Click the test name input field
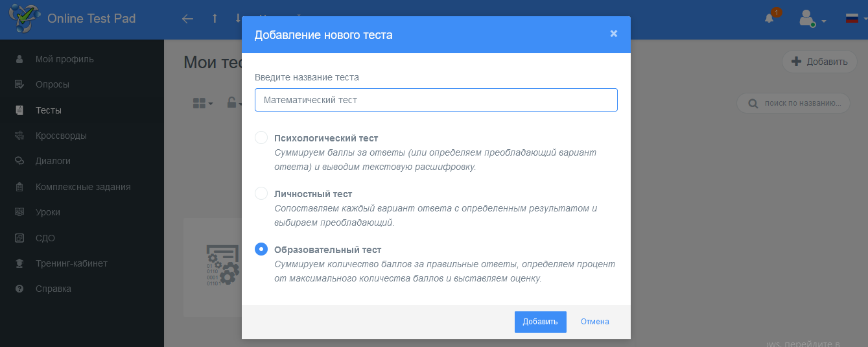Viewport: 868px width, 347px height. pyautogui.click(x=436, y=100)
